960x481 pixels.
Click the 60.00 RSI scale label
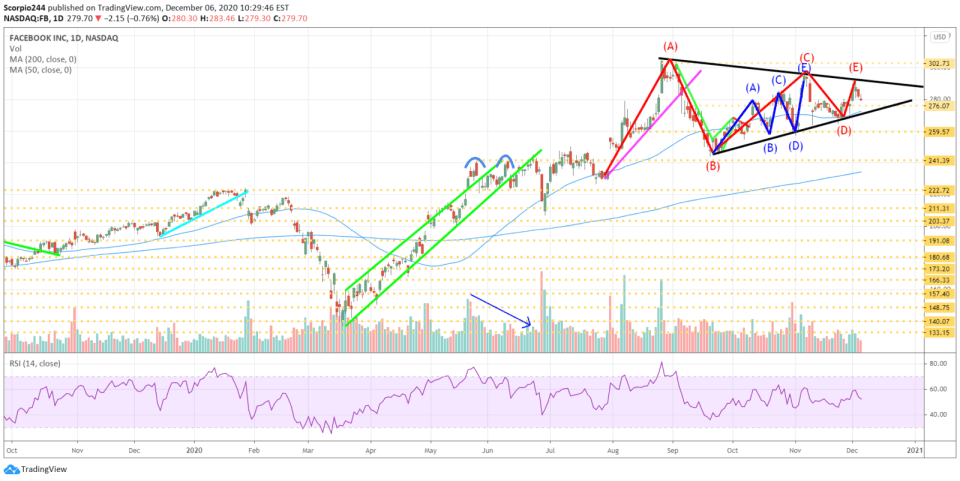click(x=939, y=389)
